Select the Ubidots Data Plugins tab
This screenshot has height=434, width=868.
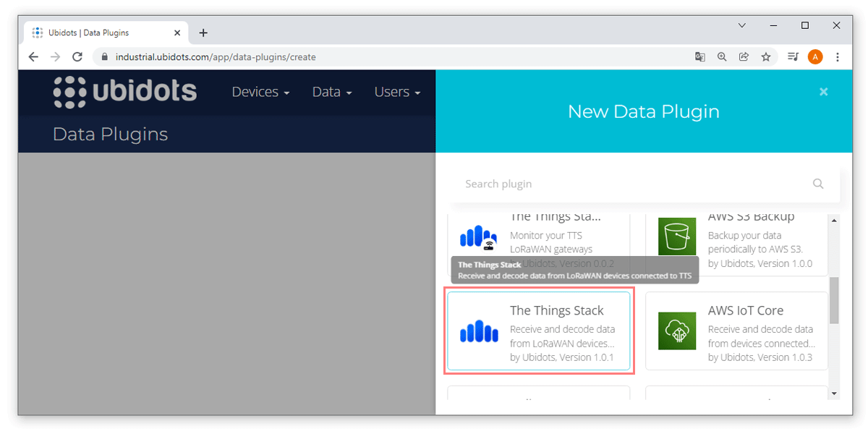click(107, 33)
